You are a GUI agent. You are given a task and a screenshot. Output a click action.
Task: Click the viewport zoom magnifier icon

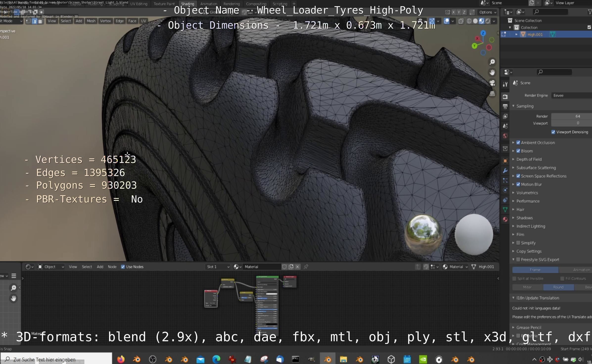(492, 62)
